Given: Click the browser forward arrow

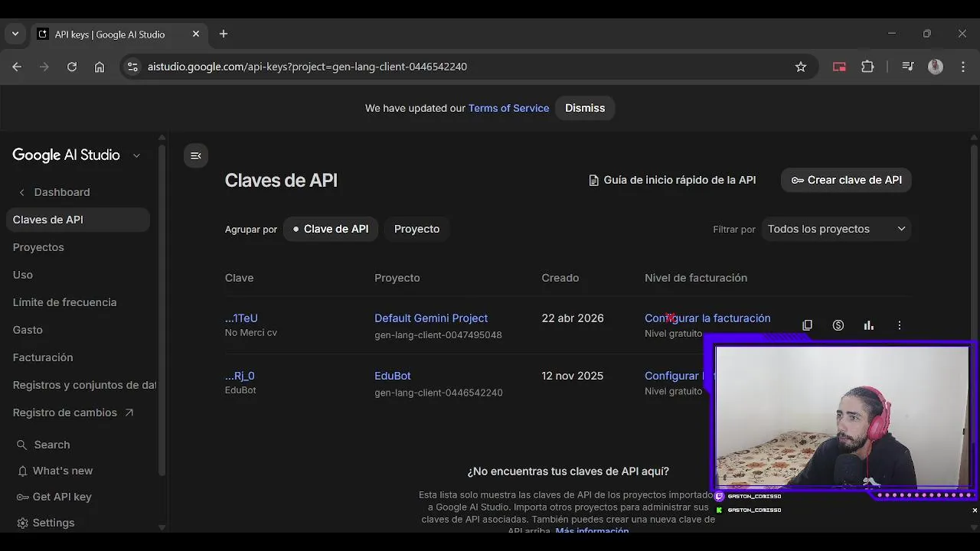Looking at the screenshot, I should pos(44,67).
